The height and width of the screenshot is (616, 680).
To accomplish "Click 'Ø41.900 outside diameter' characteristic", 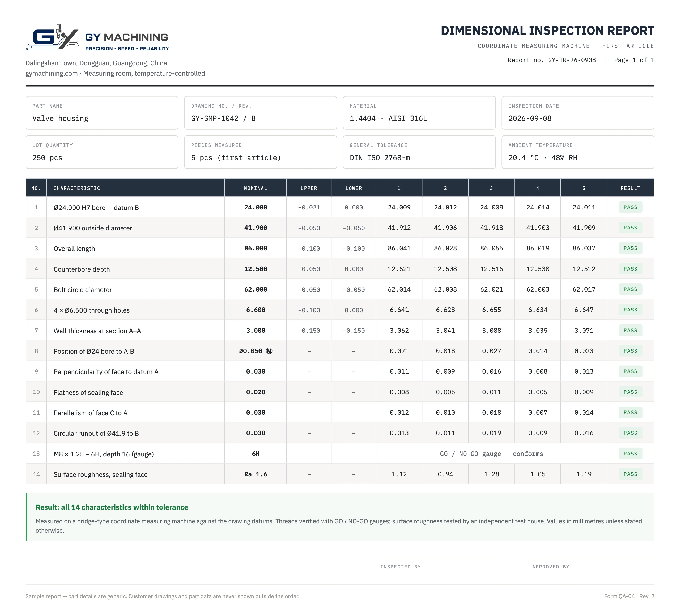I will [93, 228].
